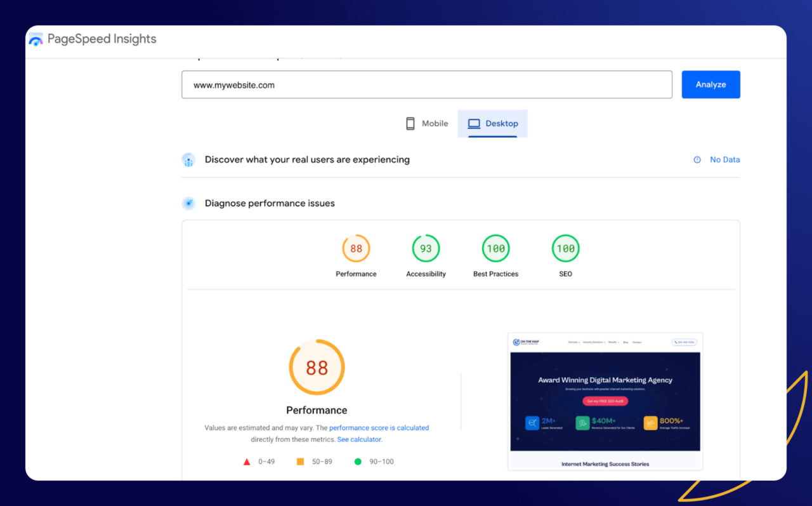This screenshot has width=812, height=506.
Task: Click the red triangle 0–49 legend icon
Action: tap(247, 462)
